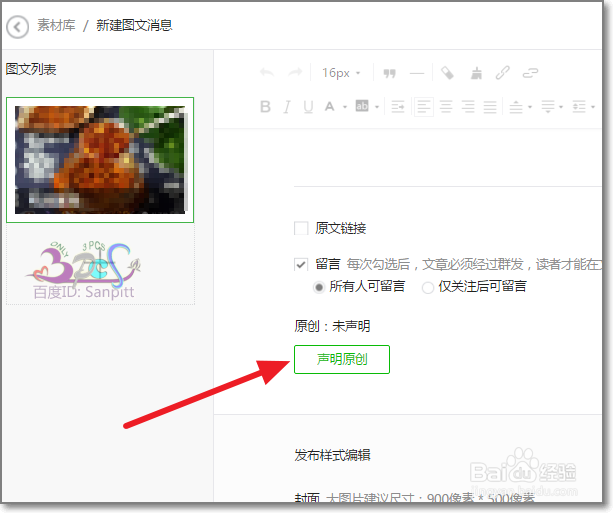Undo the last edit
The height and width of the screenshot is (513, 613).
[267, 73]
